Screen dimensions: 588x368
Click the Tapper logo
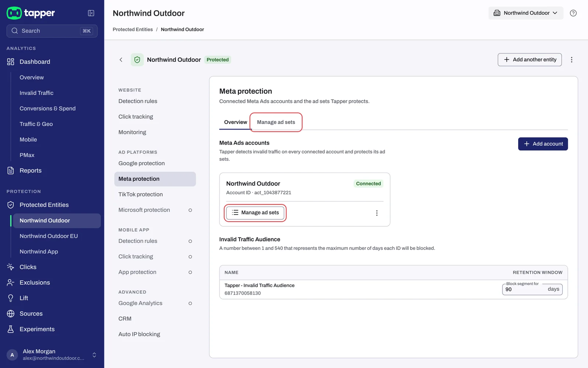tap(31, 13)
